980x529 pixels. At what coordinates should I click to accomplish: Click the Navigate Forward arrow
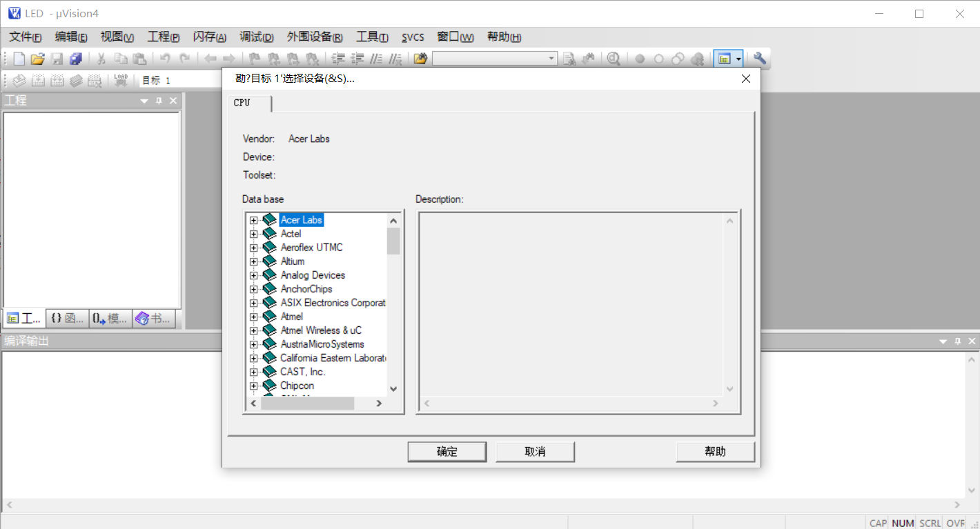point(229,59)
